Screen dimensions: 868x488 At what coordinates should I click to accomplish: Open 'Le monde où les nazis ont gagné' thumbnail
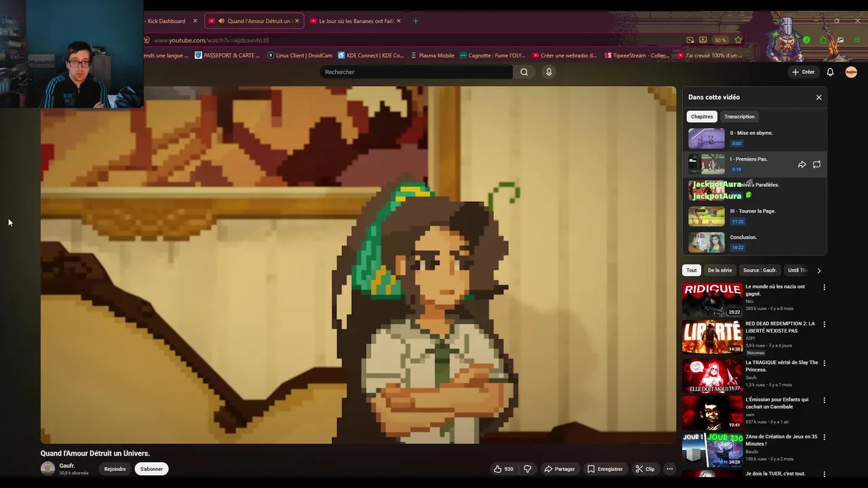pyautogui.click(x=712, y=300)
